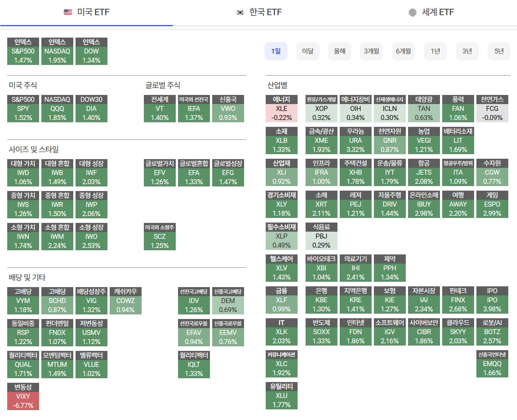Open the IWF 대형 성장 tile

click(91, 173)
